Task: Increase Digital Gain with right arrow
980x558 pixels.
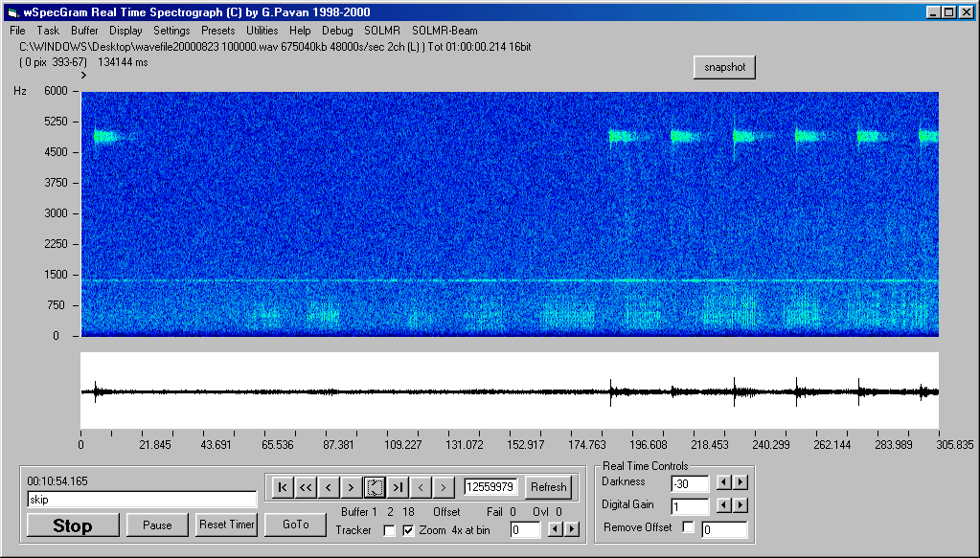Action: (740, 505)
